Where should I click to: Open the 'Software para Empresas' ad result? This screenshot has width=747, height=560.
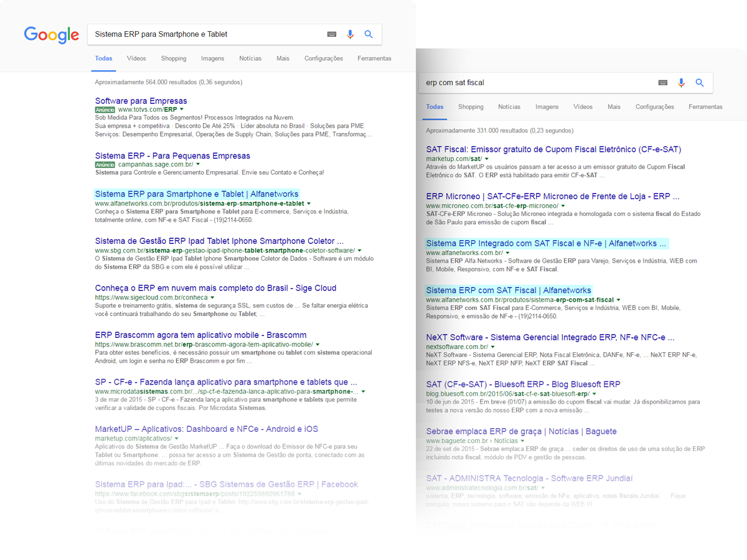point(141,101)
